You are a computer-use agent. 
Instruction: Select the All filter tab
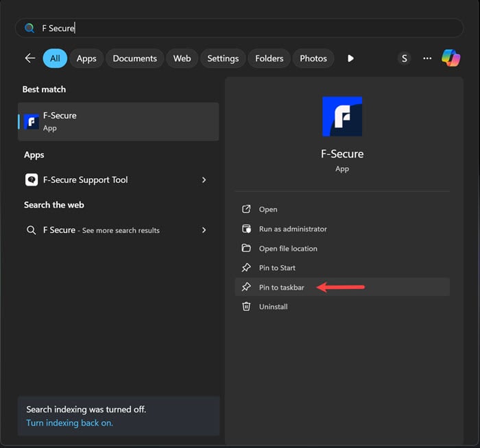pyautogui.click(x=55, y=58)
